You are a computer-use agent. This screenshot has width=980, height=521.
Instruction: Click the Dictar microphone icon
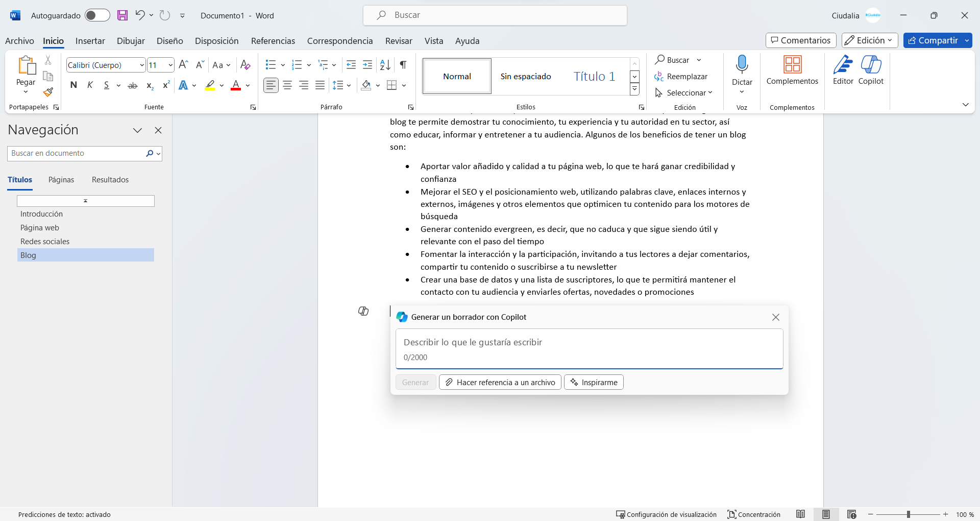(742, 65)
